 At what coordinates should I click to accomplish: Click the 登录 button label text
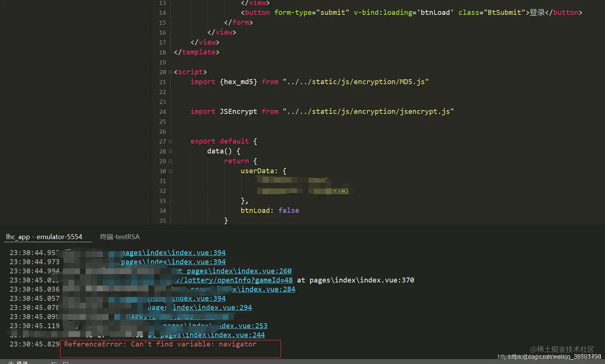coord(537,12)
